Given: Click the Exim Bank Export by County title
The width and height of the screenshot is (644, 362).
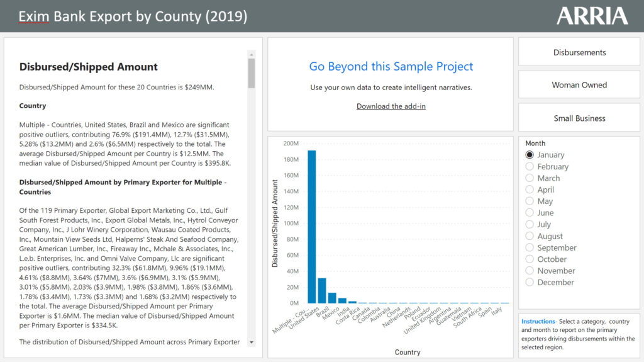Looking at the screenshot, I should 133,16.
